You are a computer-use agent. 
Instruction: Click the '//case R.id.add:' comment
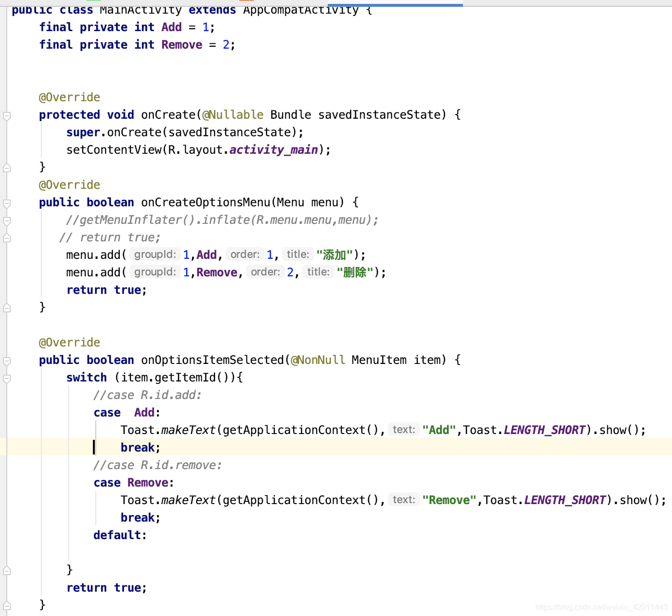[147, 395]
